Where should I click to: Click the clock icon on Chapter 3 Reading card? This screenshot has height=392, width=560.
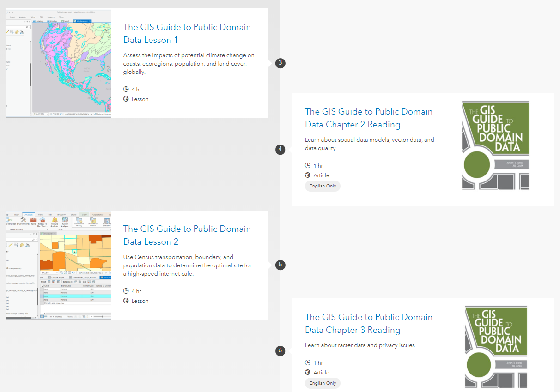coord(308,362)
